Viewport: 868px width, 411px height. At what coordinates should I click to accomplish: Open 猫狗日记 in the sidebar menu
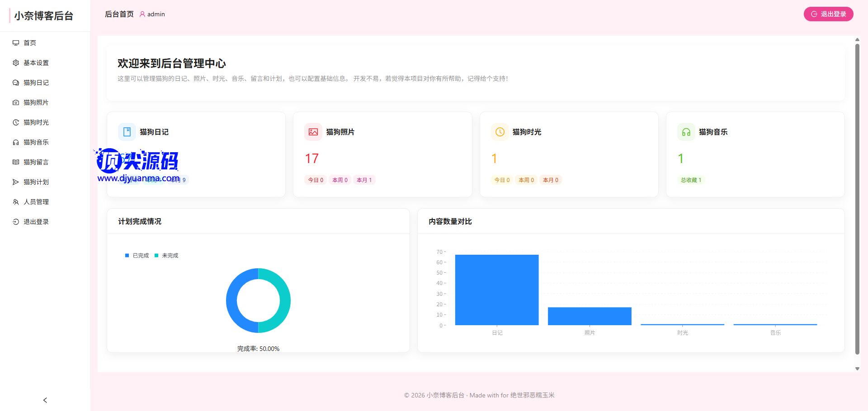coord(36,83)
